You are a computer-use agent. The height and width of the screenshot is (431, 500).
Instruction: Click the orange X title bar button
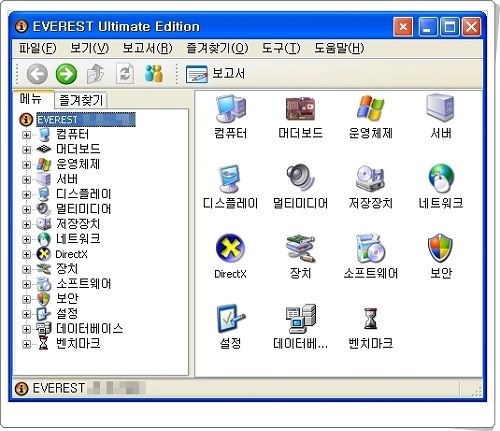point(403,27)
